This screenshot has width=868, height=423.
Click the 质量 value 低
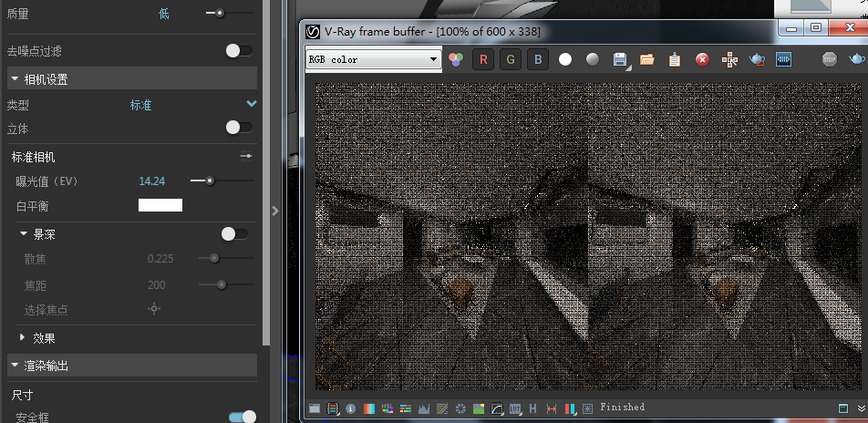pyautogui.click(x=164, y=14)
